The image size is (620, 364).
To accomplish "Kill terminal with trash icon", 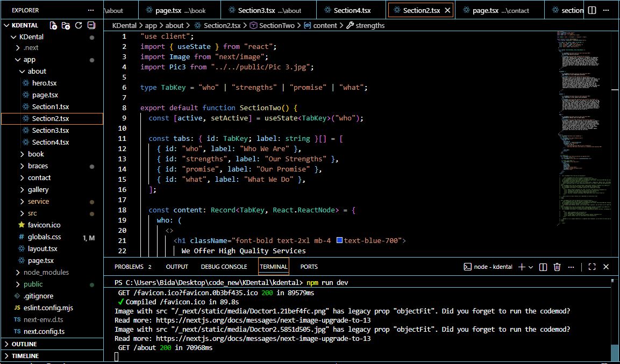I will (557, 267).
